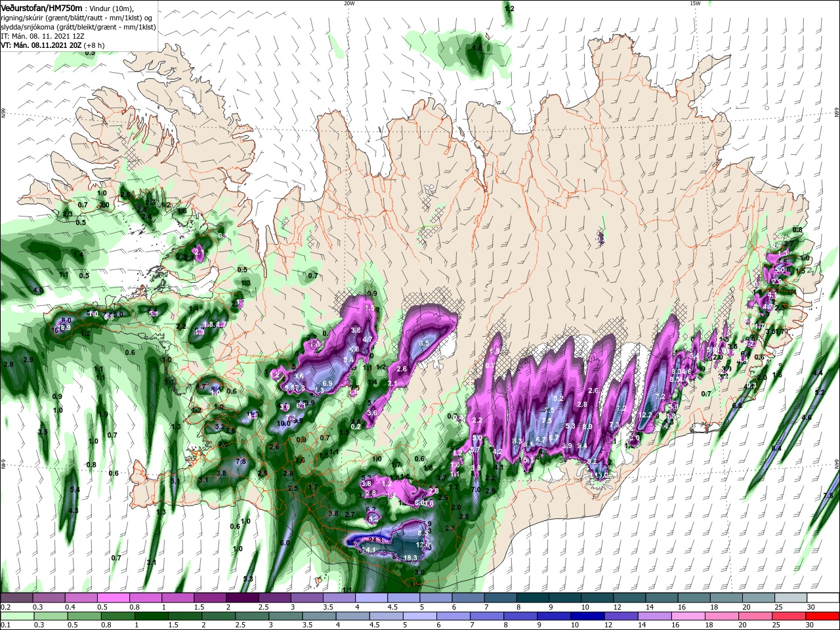The height and width of the screenshot is (630, 840).
Task: Click the '(+8 h)' forecast offset text
Action: [x=94, y=45]
